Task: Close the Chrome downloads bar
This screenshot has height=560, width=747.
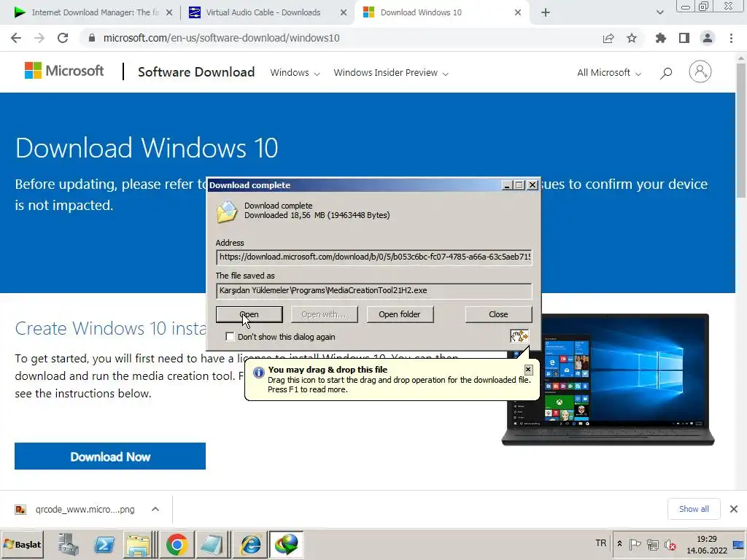Action: click(734, 509)
